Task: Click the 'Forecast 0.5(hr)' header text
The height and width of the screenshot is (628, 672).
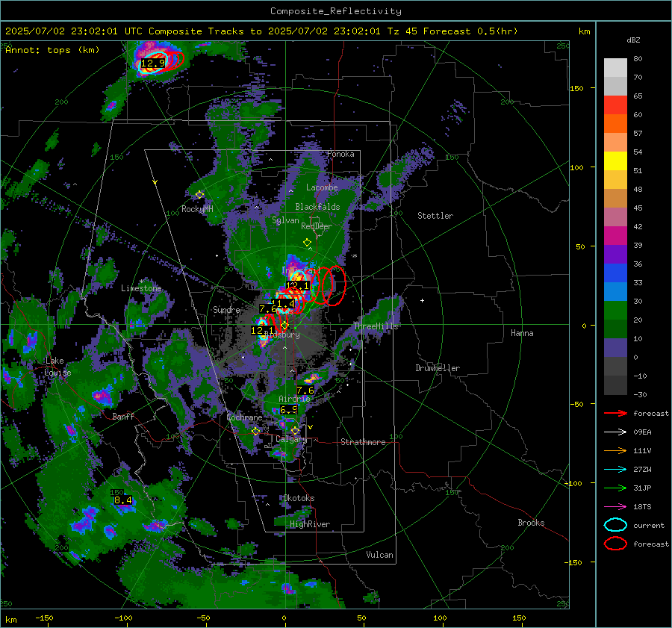Action: coord(470,31)
